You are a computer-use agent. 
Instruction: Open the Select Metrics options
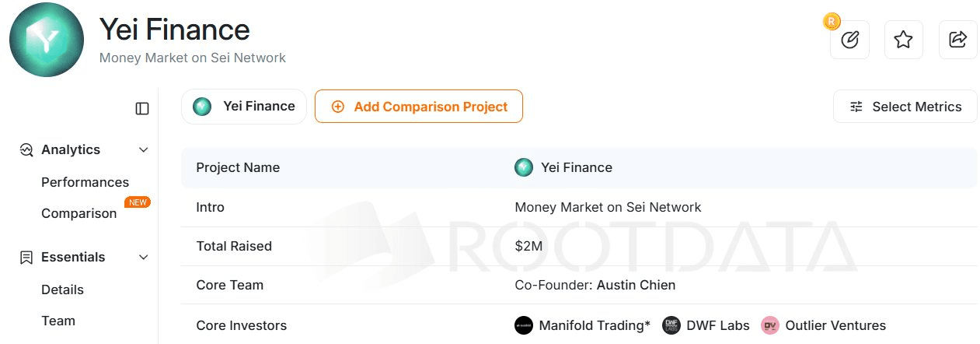[905, 107]
